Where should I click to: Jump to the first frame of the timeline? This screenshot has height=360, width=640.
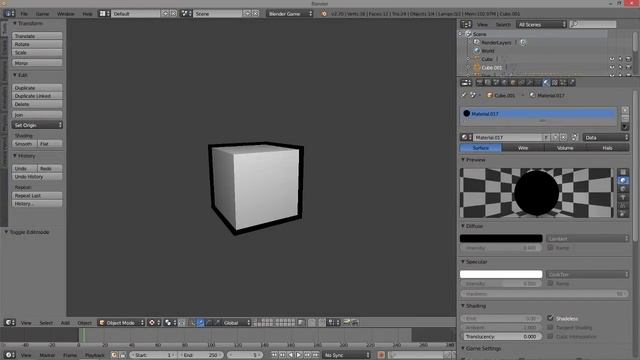(x=274, y=355)
